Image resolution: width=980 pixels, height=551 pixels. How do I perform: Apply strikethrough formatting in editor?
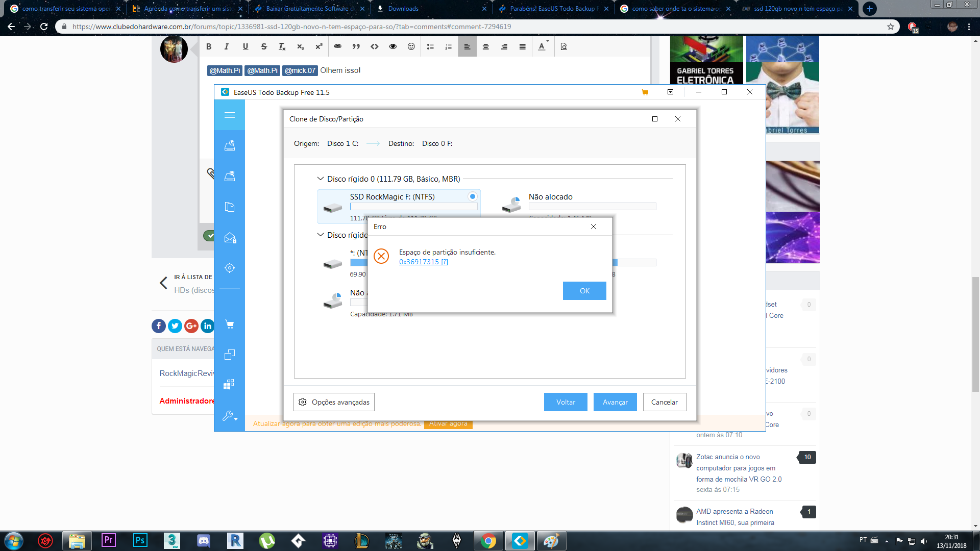264,46
